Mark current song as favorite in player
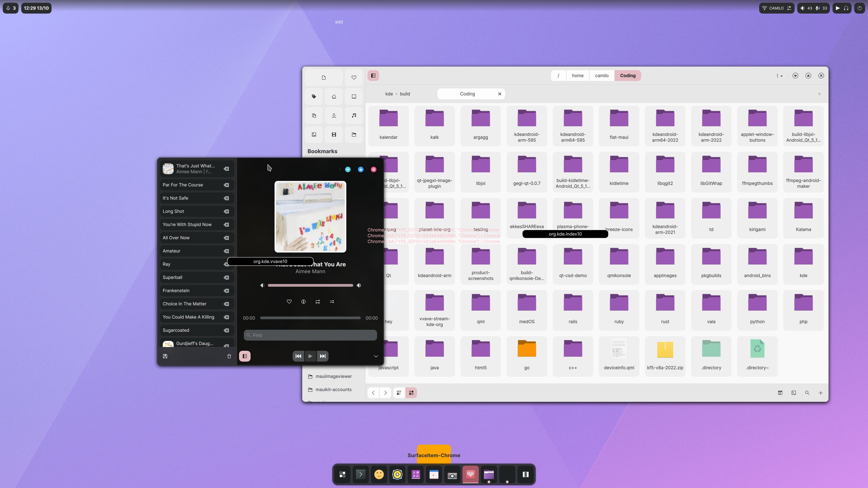This screenshot has height=488, width=868. point(289,302)
